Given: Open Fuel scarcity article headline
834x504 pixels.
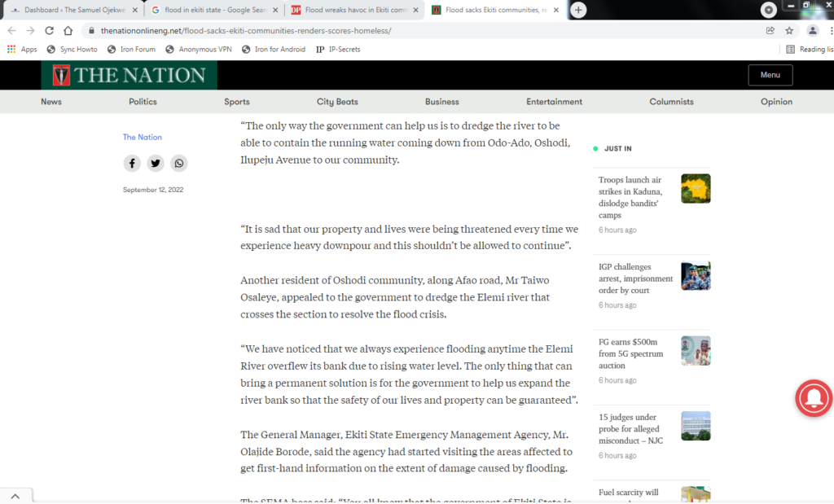Looking at the screenshot, I should coord(629,493).
